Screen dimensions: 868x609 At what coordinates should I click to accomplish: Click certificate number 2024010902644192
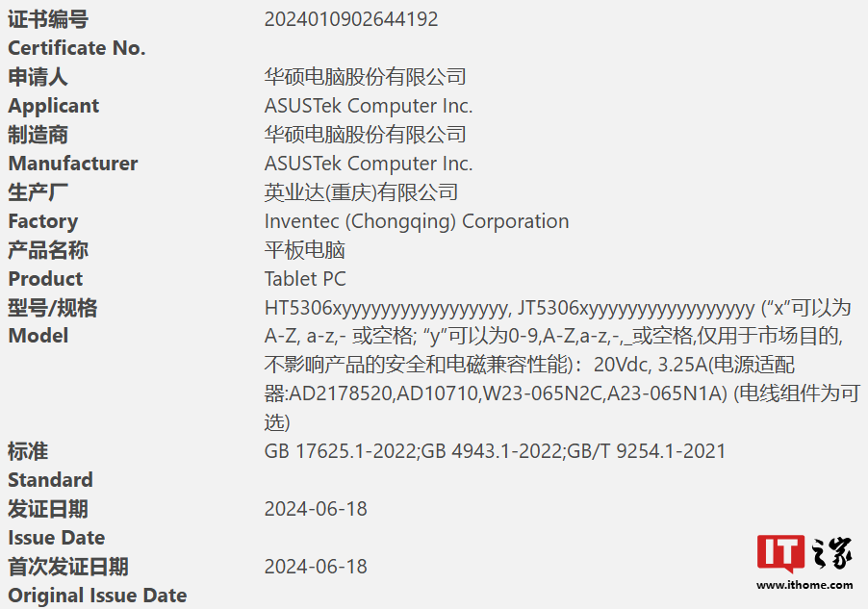point(351,19)
